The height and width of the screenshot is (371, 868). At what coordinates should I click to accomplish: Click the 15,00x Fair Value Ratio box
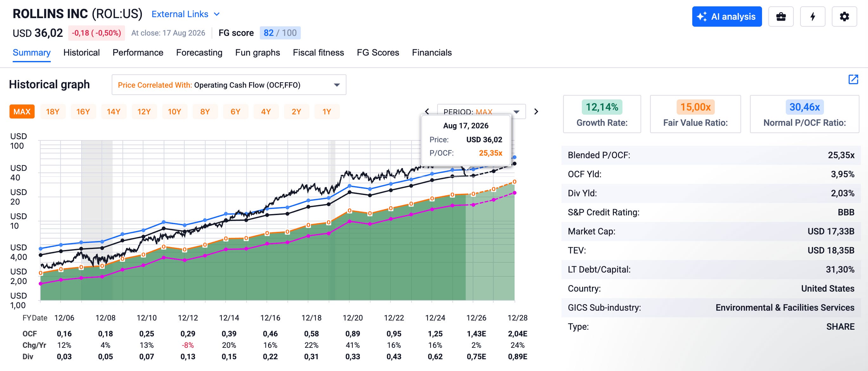(x=695, y=114)
